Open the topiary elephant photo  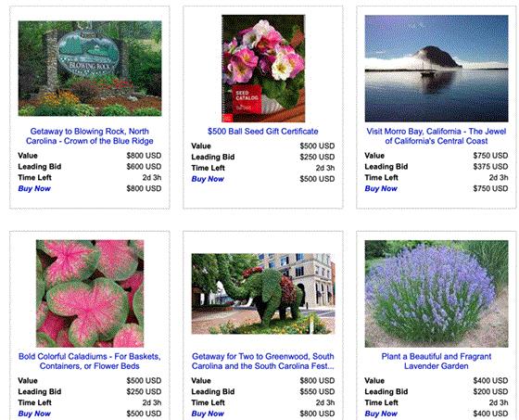263,294
